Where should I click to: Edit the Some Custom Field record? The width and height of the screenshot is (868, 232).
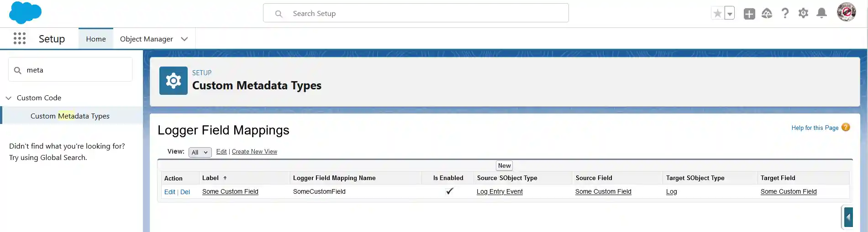tap(169, 192)
